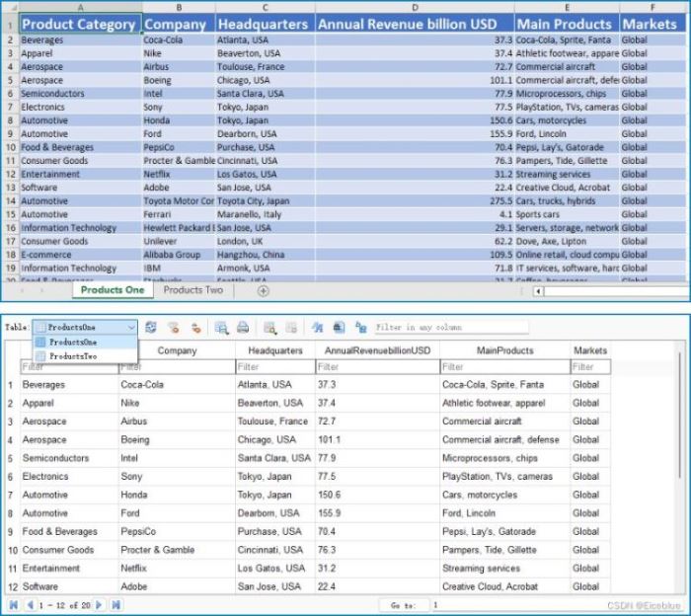Click the database cell 'Beaverton, USA'
Viewport: 691px width, 616px height.
pos(275,403)
